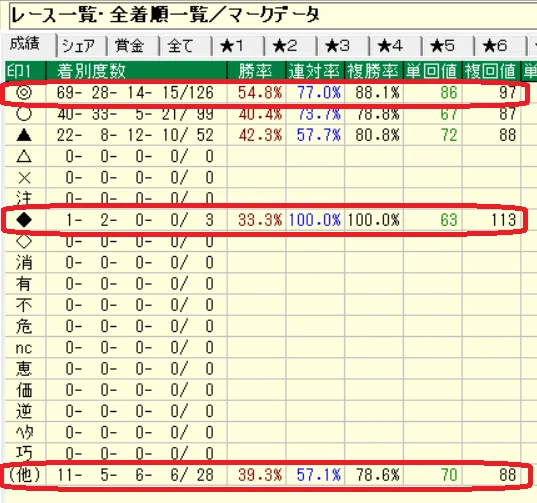Screen dimensions: 537x503
Task: Select the △ hollow triangle mark icon
Action: click(x=24, y=156)
